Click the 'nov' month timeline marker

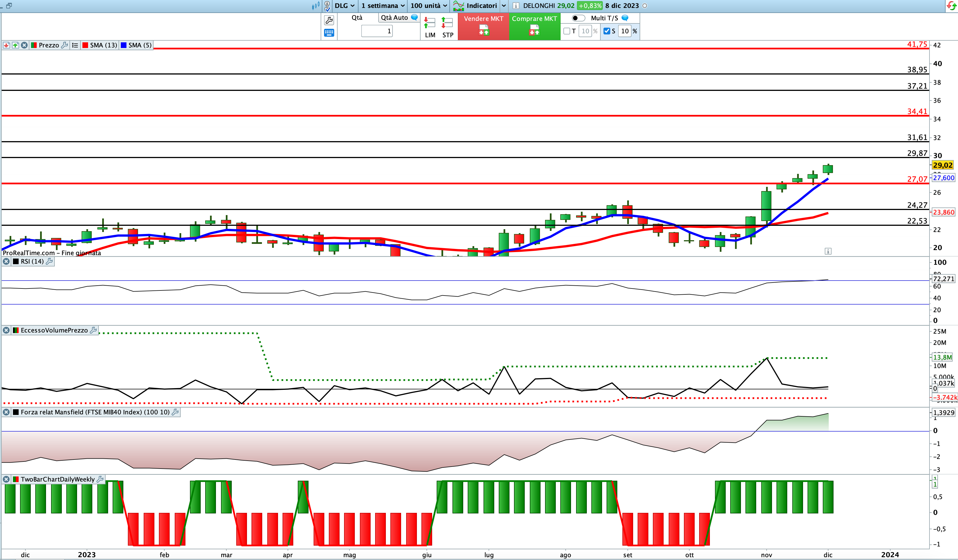766,555
